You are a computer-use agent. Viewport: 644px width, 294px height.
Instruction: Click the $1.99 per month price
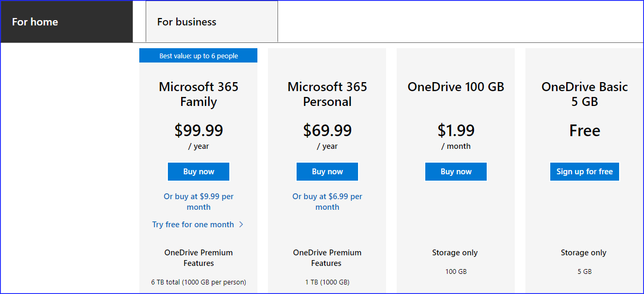tap(456, 136)
